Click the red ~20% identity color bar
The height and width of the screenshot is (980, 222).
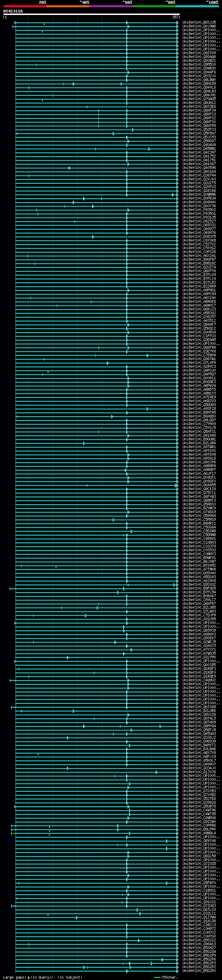[25, 6]
